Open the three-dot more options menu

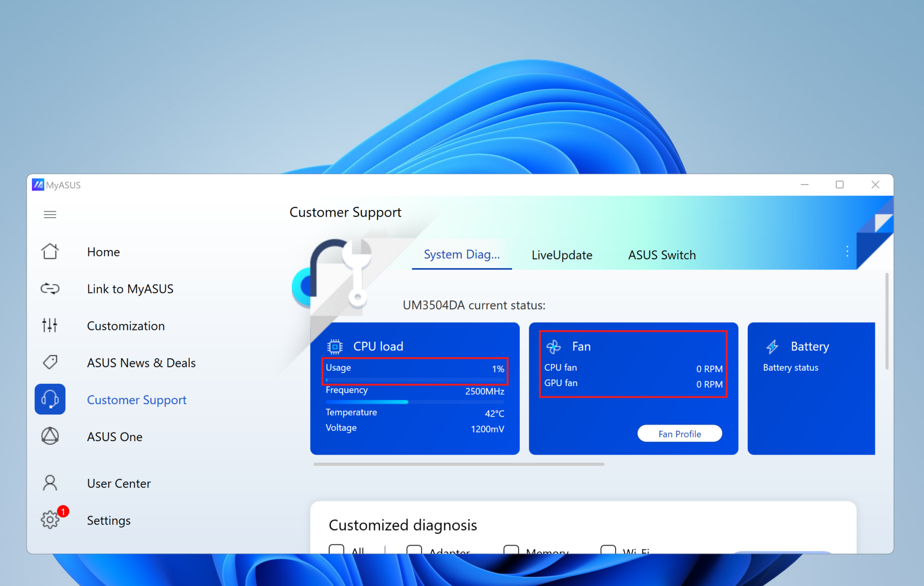847,251
